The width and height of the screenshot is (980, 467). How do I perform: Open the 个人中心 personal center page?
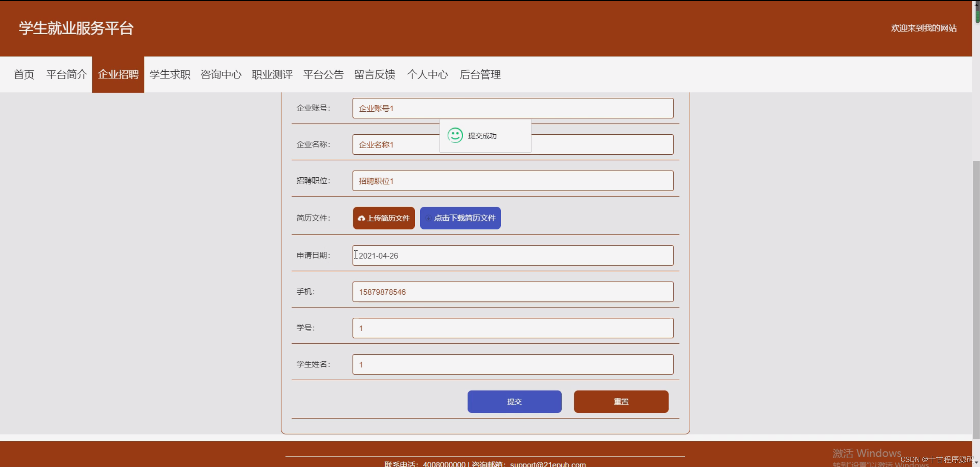tap(427, 74)
